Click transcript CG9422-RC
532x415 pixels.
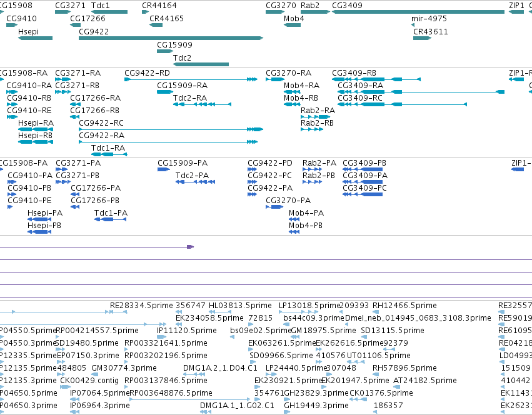point(101,123)
